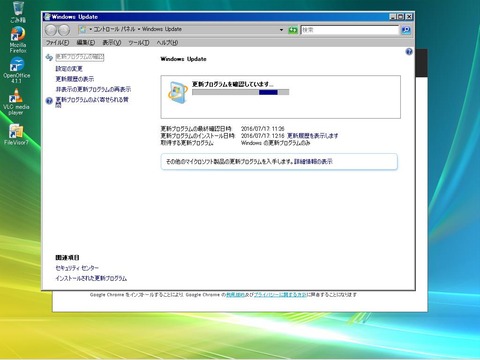Click 更新プログラムの確認 link

(x=80, y=57)
